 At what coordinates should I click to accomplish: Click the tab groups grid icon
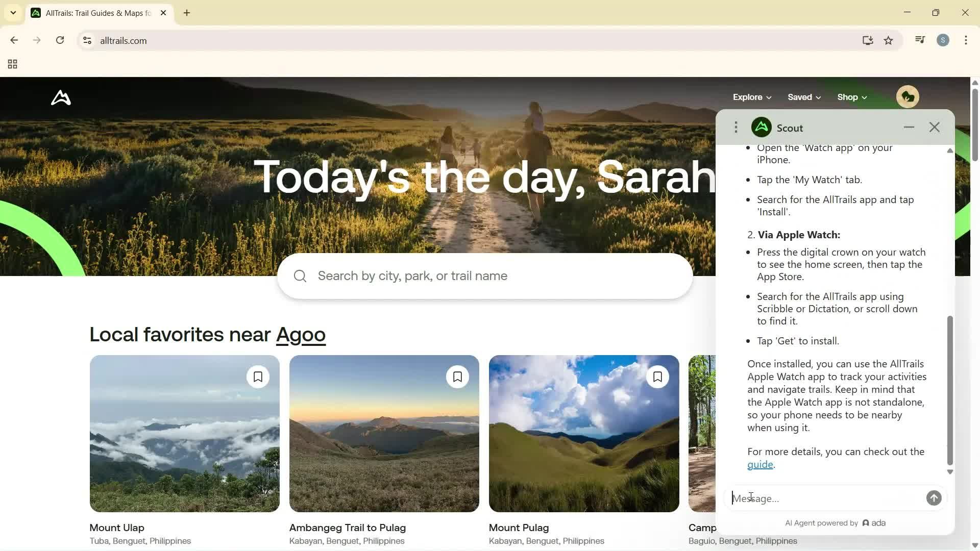[x=12, y=64]
